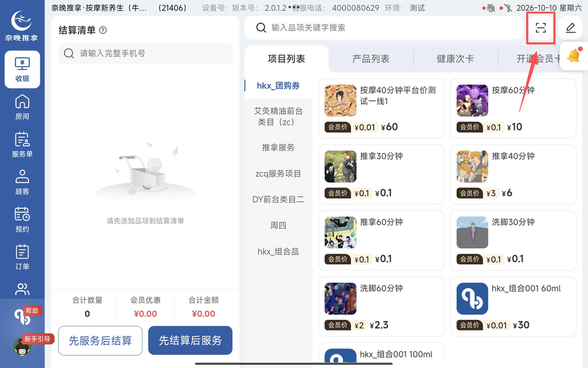This screenshot has height=368, width=588.
Task: Add the 洗脚30分钟 item card
Action: coord(513,240)
